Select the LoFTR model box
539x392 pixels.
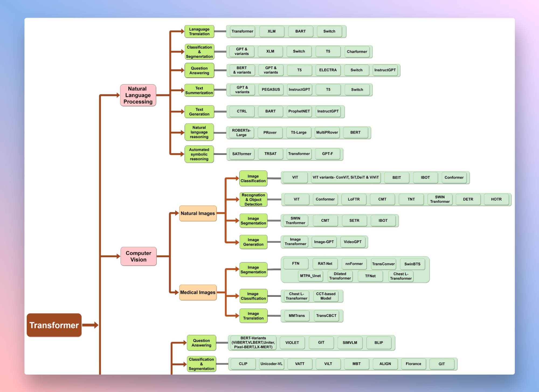tap(354, 199)
